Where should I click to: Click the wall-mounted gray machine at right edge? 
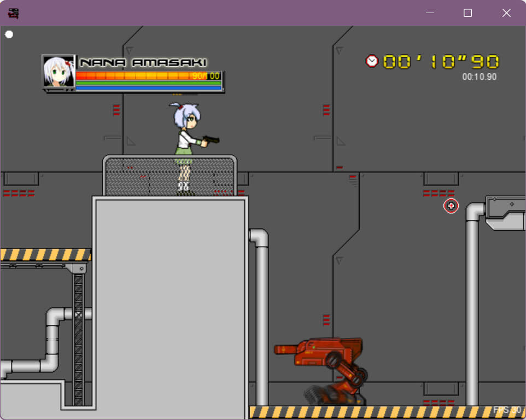click(505, 212)
